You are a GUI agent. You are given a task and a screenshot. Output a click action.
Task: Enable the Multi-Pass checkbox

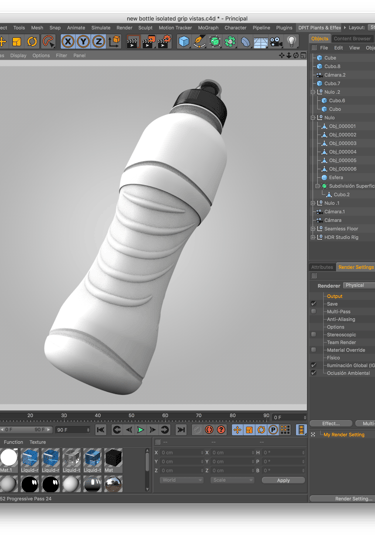tap(313, 311)
